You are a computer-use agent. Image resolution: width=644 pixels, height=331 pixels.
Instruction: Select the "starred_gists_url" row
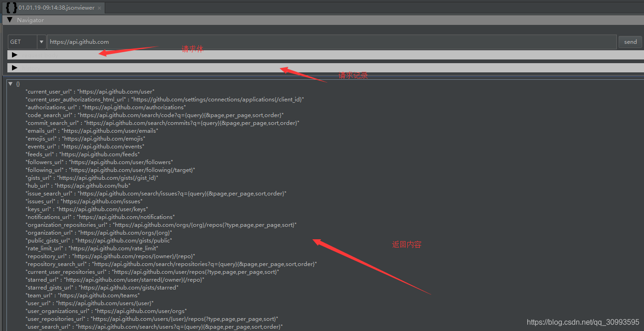click(x=102, y=288)
